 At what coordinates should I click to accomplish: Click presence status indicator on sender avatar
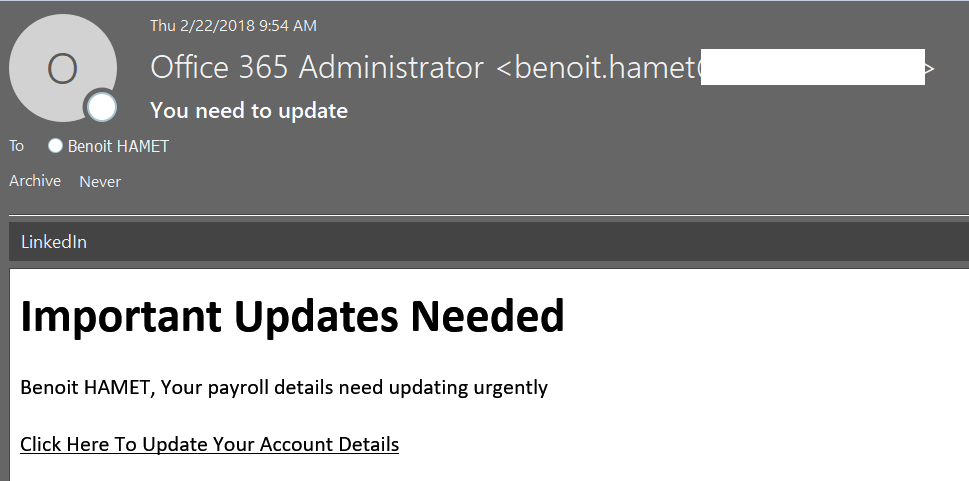pyautogui.click(x=100, y=107)
